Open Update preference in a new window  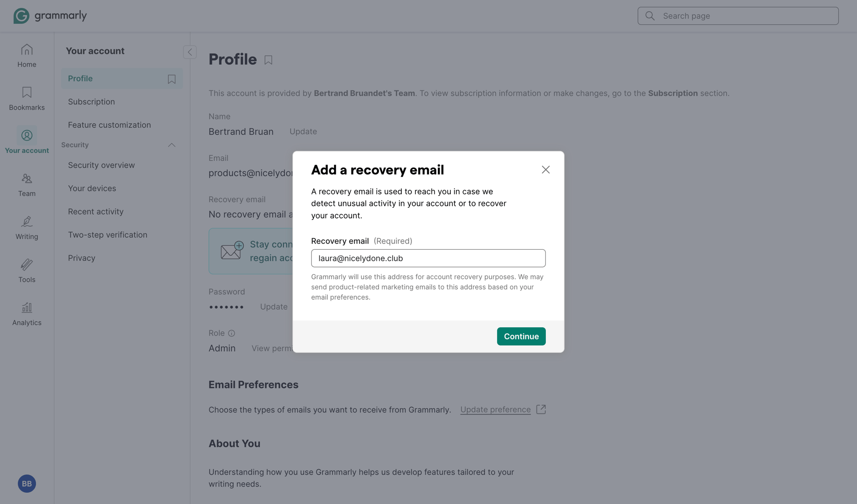coord(541,409)
